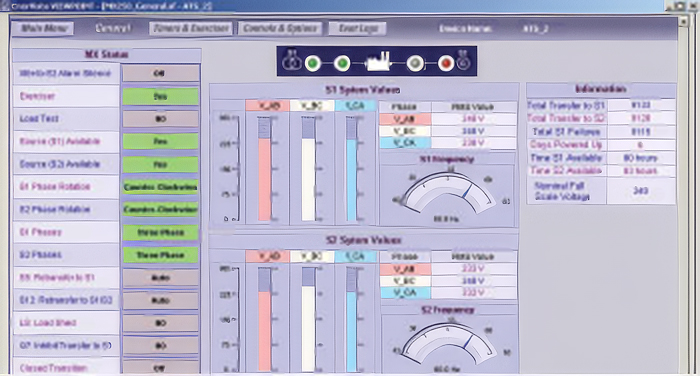Click the Total Transfer to S2 count value

[x=641, y=118]
